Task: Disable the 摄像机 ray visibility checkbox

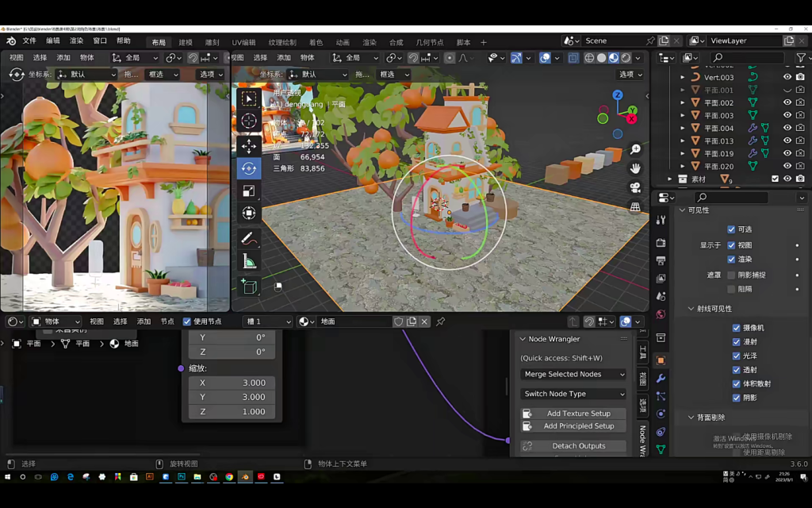Action: point(736,328)
